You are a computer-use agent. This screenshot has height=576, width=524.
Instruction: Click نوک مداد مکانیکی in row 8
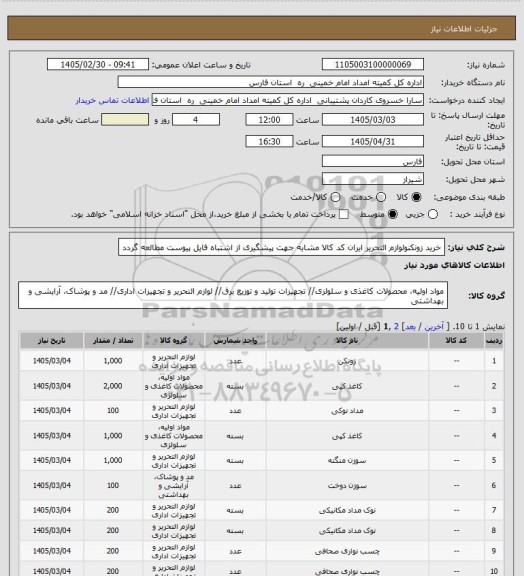(347, 531)
